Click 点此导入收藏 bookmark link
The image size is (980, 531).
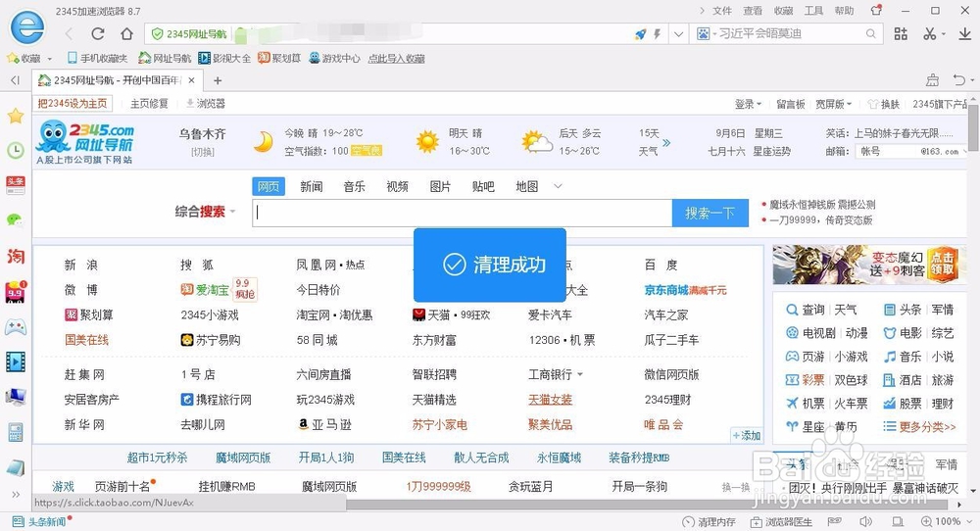tap(396, 58)
